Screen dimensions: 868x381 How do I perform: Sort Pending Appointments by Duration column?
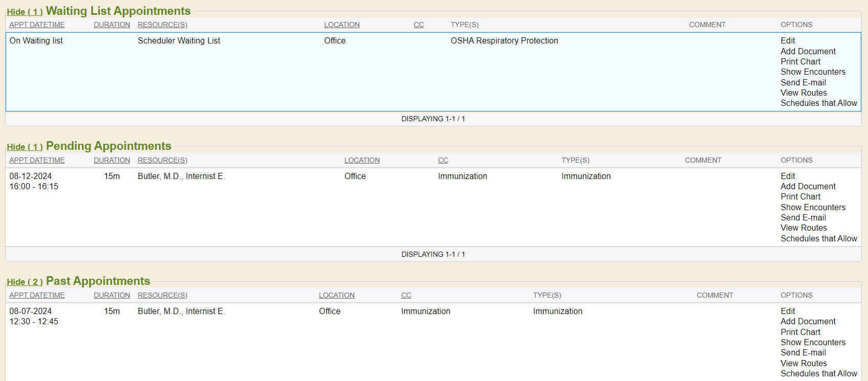[112, 160]
